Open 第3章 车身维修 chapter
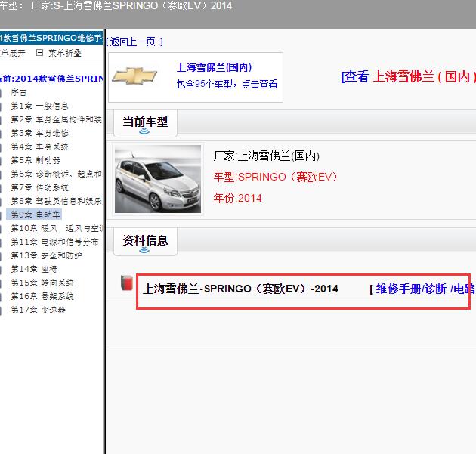476x454 pixels. click(39, 133)
